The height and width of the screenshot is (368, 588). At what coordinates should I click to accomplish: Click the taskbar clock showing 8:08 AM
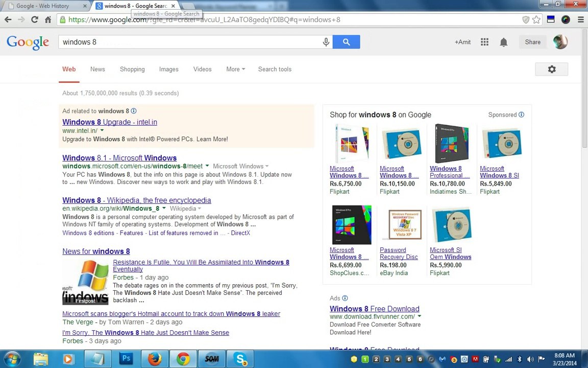[565, 359]
